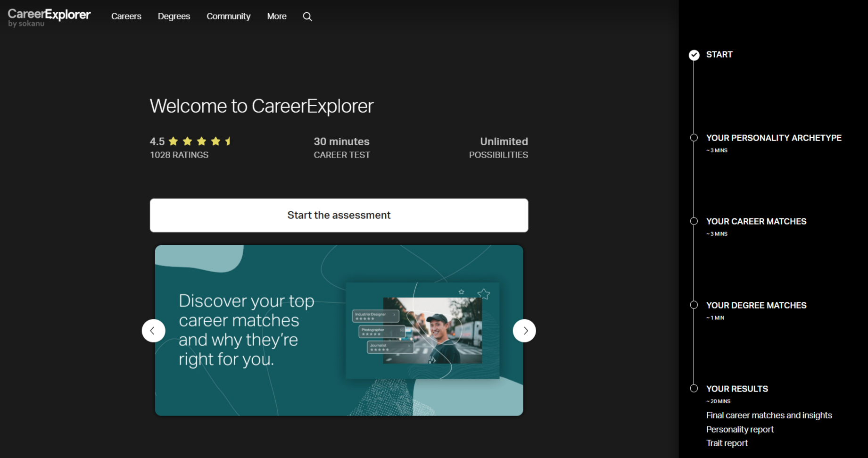Select Your Degree Matches step circle
868x458 pixels.
click(694, 305)
